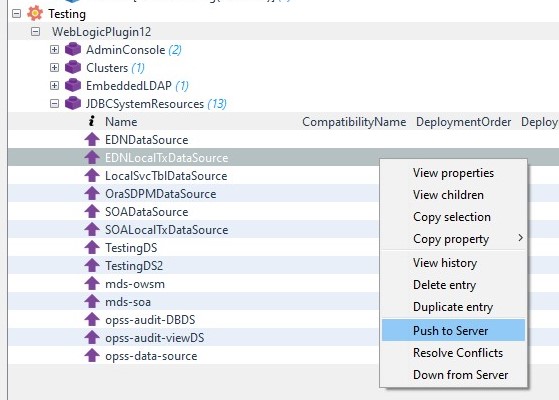Select the EDNDataSource row text
This screenshot has width=559, height=400.
click(x=147, y=140)
